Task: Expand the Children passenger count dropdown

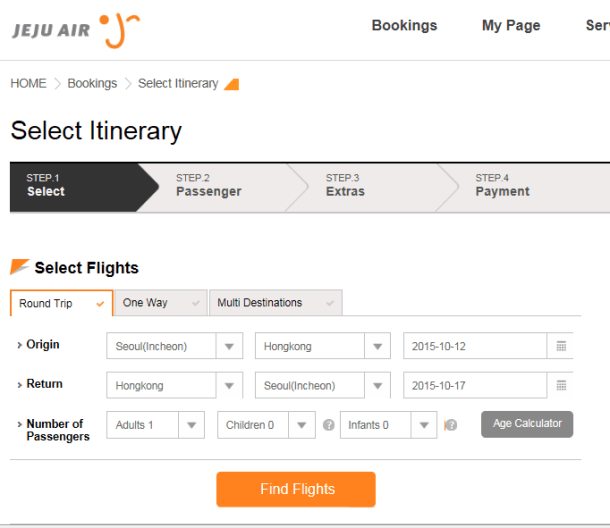Action: coord(266,425)
